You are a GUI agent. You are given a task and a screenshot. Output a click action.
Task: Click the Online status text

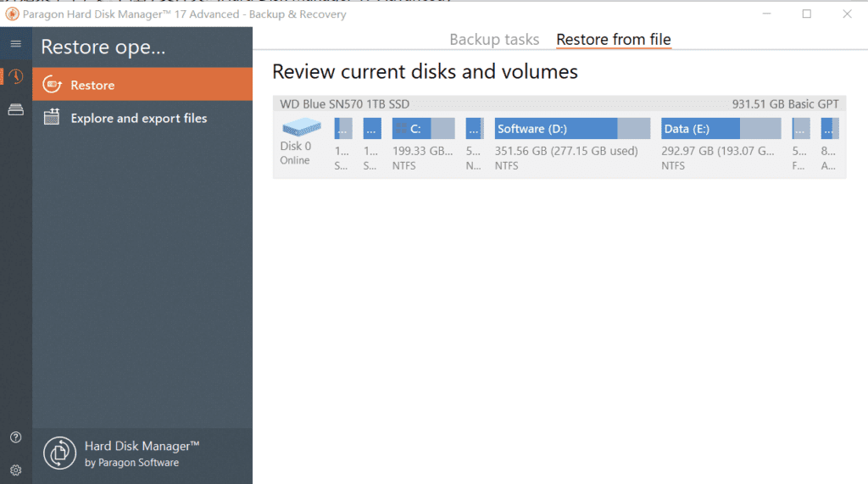tap(294, 160)
